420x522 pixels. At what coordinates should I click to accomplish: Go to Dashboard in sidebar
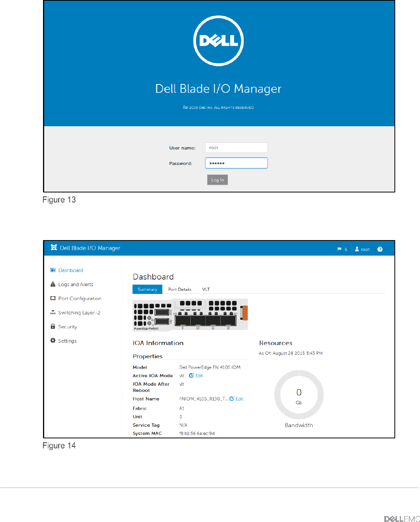[x=71, y=270]
